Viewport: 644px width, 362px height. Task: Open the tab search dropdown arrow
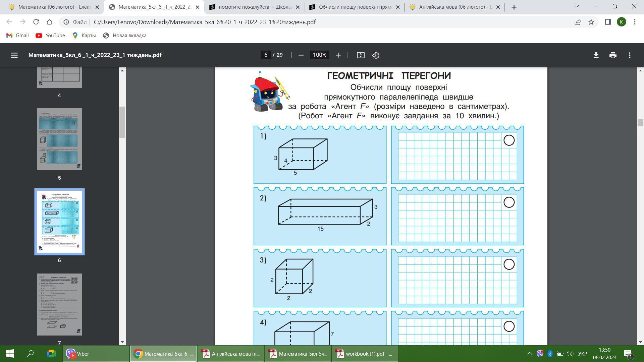pyautogui.click(x=577, y=6)
